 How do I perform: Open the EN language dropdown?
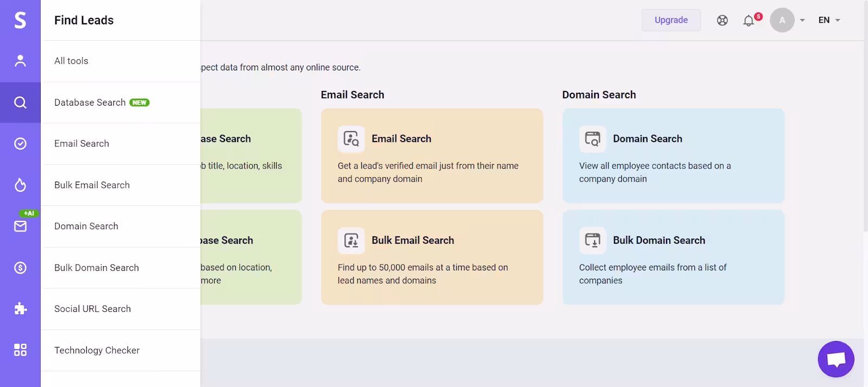829,21
